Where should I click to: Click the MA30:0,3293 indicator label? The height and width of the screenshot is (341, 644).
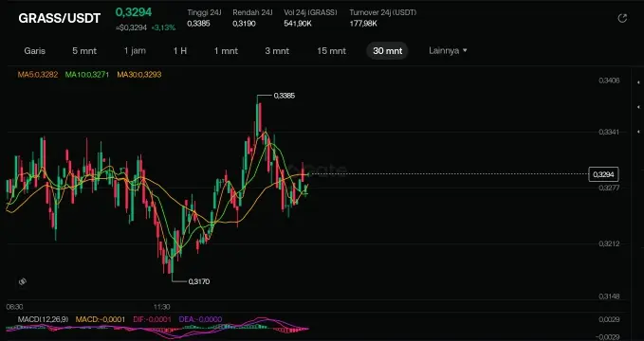[x=139, y=75]
